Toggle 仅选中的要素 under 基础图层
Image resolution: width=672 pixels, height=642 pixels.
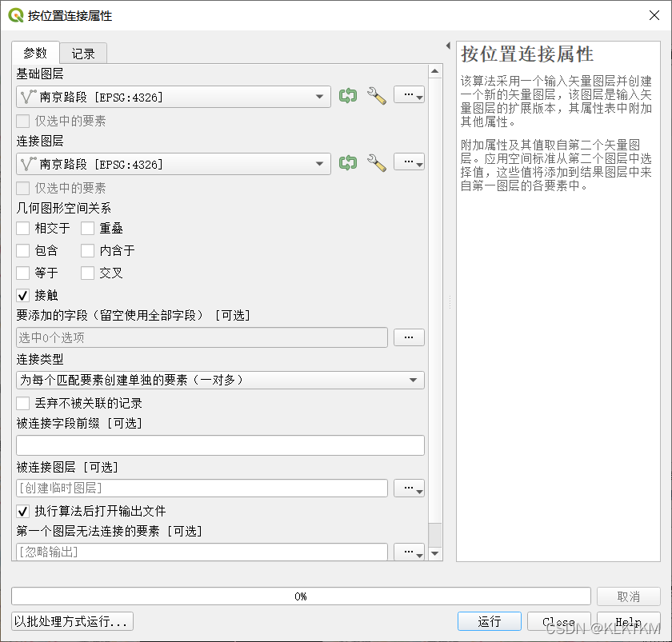pyautogui.click(x=22, y=122)
